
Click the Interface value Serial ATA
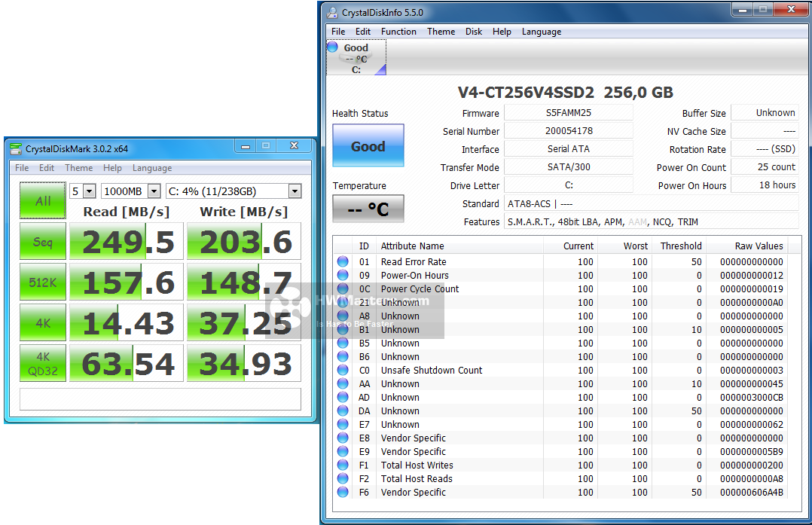569,149
